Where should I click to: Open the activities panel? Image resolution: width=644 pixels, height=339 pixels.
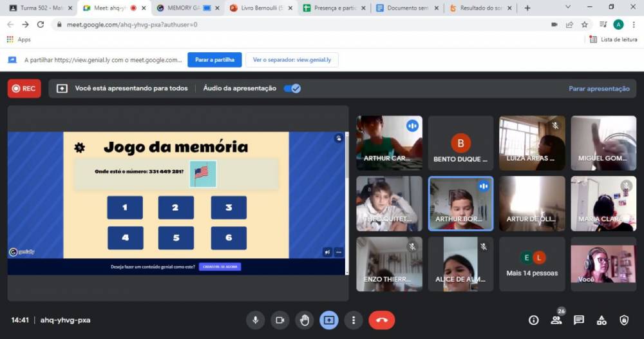coord(601,320)
